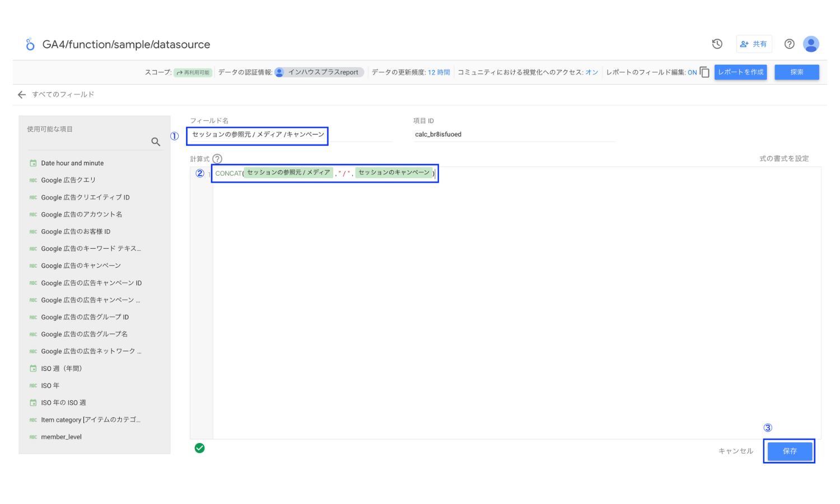Viewport: 840px width, 504px height.
Task: Click the green formula validation checkmark
Action: [x=199, y=448]
